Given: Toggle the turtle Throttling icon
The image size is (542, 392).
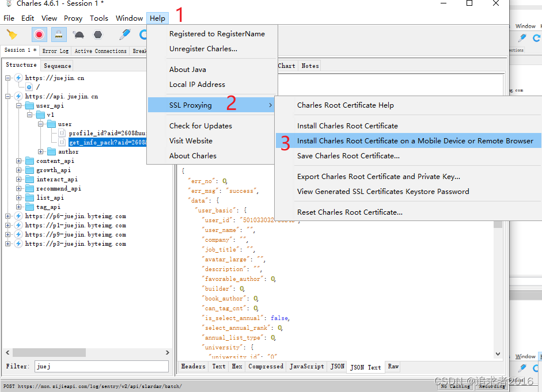Looking at the screenshot, I should coord(78,35).
